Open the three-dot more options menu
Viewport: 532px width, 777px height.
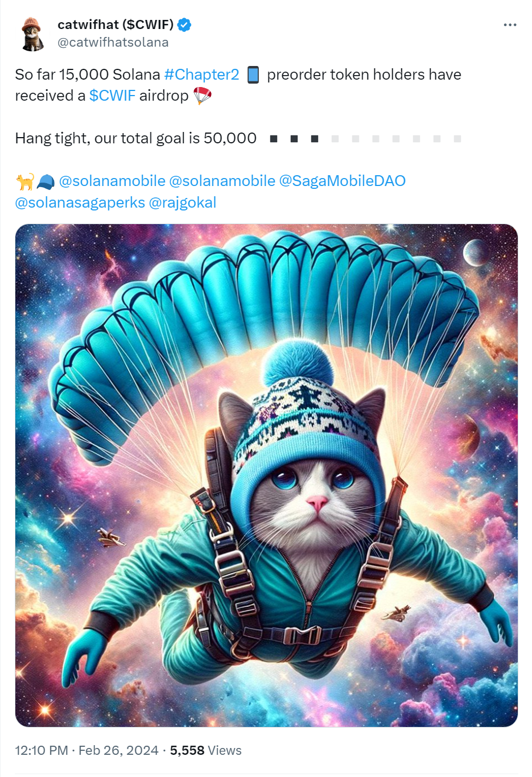(x=510, y=25)
